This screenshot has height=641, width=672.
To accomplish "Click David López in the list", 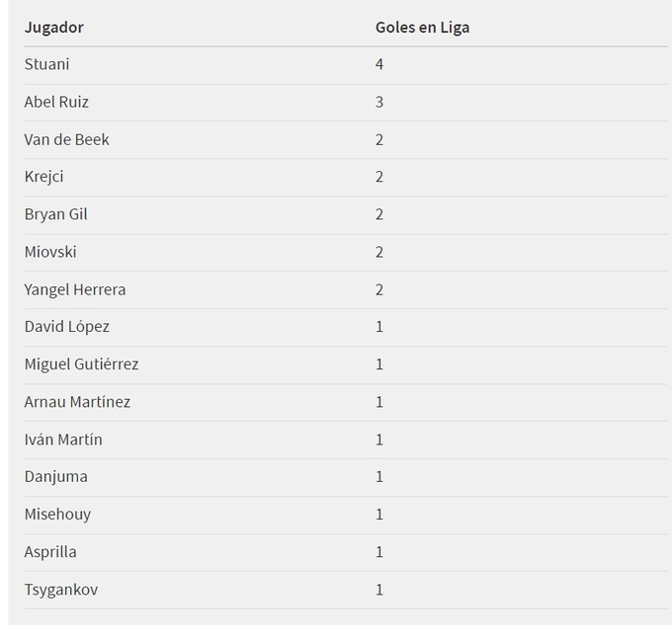I will [x=66, y=326].
